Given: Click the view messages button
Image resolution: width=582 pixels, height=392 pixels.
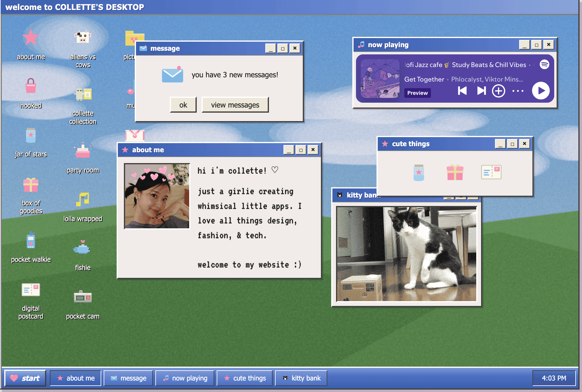Looking at the screenshot, I should 235,105.
